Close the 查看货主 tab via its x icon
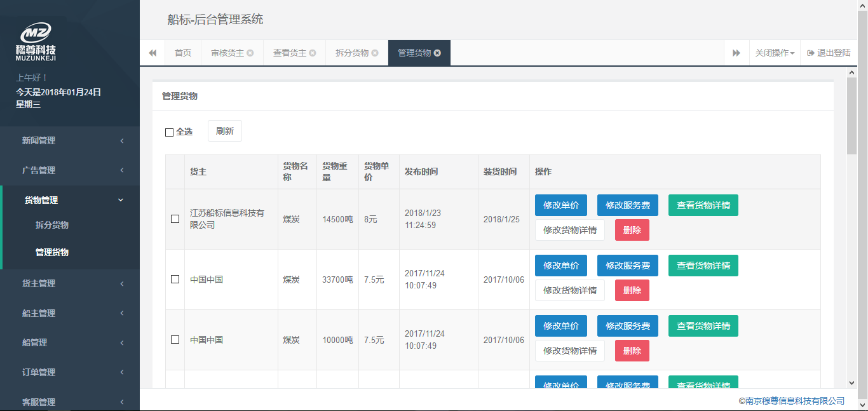The height and width of the screenshot is (411, 868). pos(313,53)
